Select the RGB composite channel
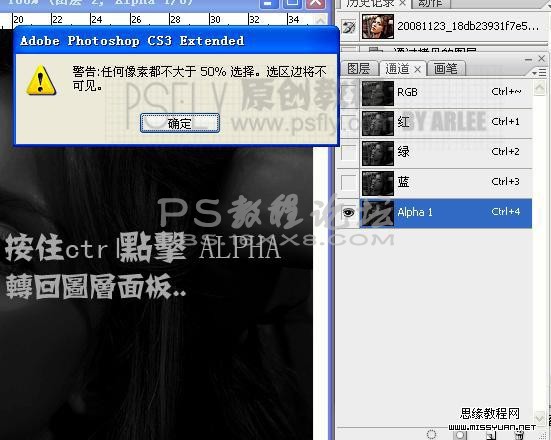Screen dimensions: 551x440 [446, 92]
